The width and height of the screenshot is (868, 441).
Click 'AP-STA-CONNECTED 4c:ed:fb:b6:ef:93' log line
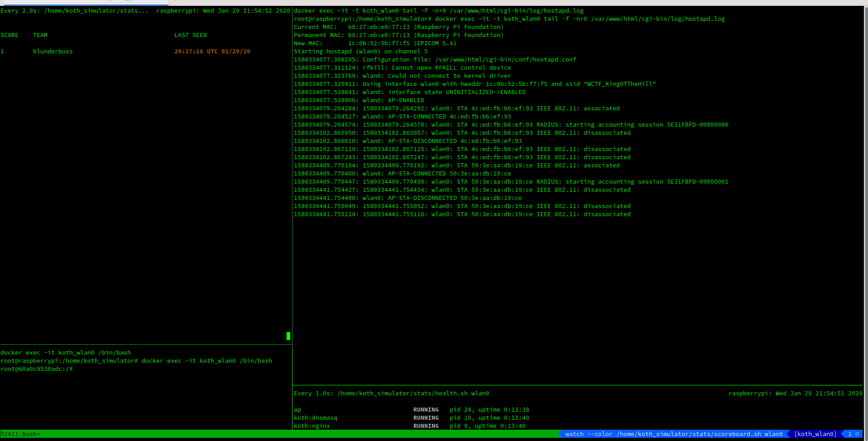point(403,117)
